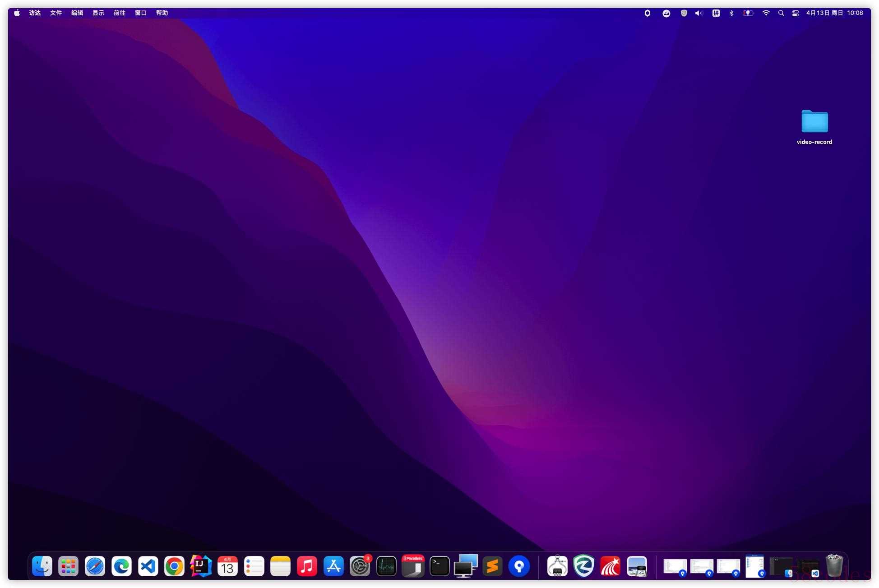The image size is (879, 588).
Task: Open Control Center in menu bar
Action: (795, 13)
